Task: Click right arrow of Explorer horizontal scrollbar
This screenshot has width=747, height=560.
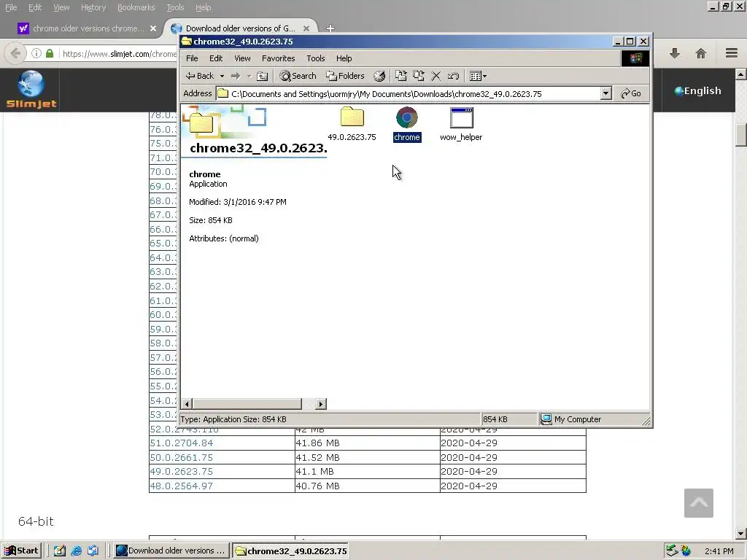Action: pos(321,404)
